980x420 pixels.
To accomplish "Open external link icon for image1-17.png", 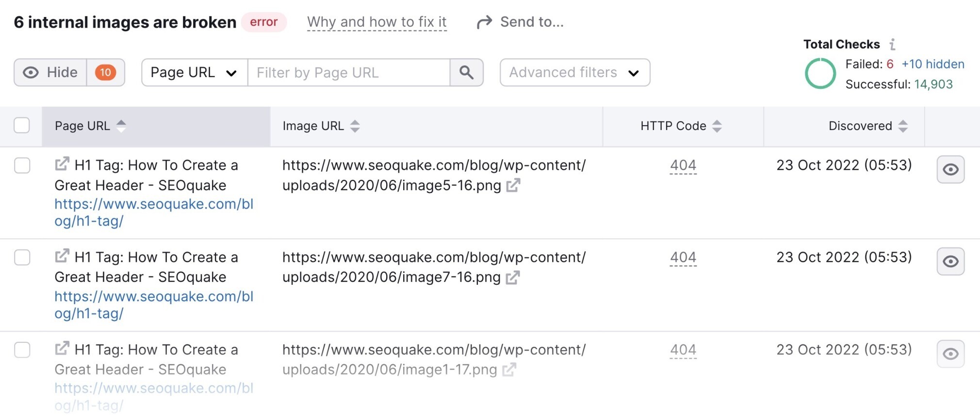I will pyautogui.click(x=509, y=370).
